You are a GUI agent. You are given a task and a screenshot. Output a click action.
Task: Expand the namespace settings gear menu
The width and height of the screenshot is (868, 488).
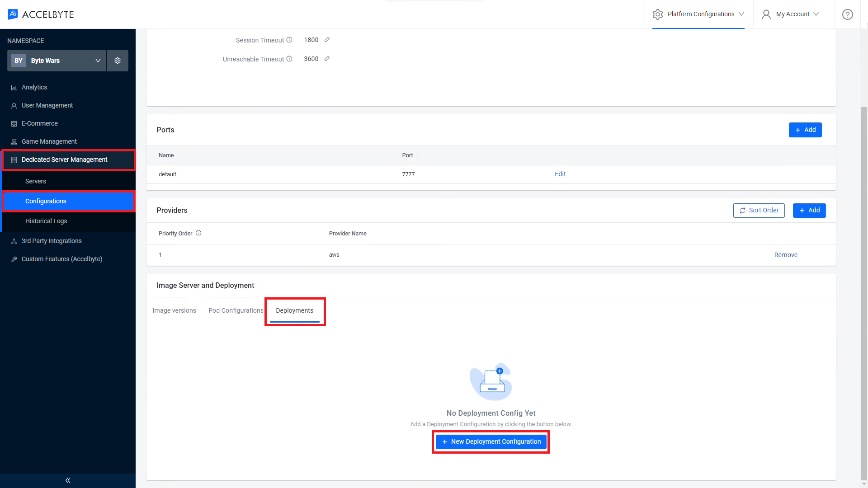[117, 60]
